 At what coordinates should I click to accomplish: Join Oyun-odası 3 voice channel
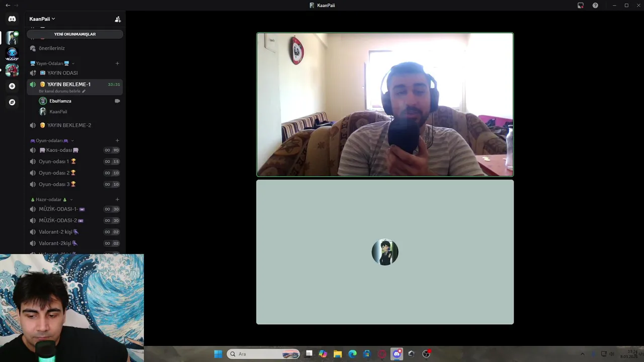tap(75, 185)
